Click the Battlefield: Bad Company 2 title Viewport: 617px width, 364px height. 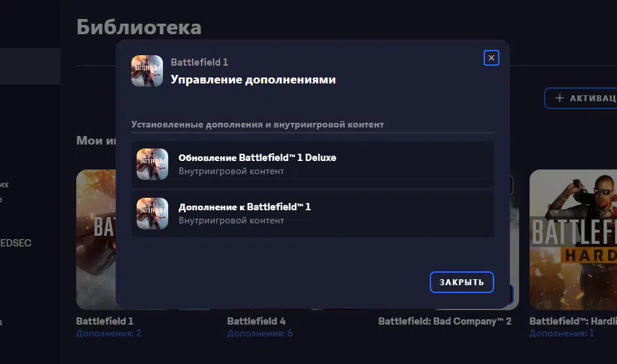(x=445, y=321)
